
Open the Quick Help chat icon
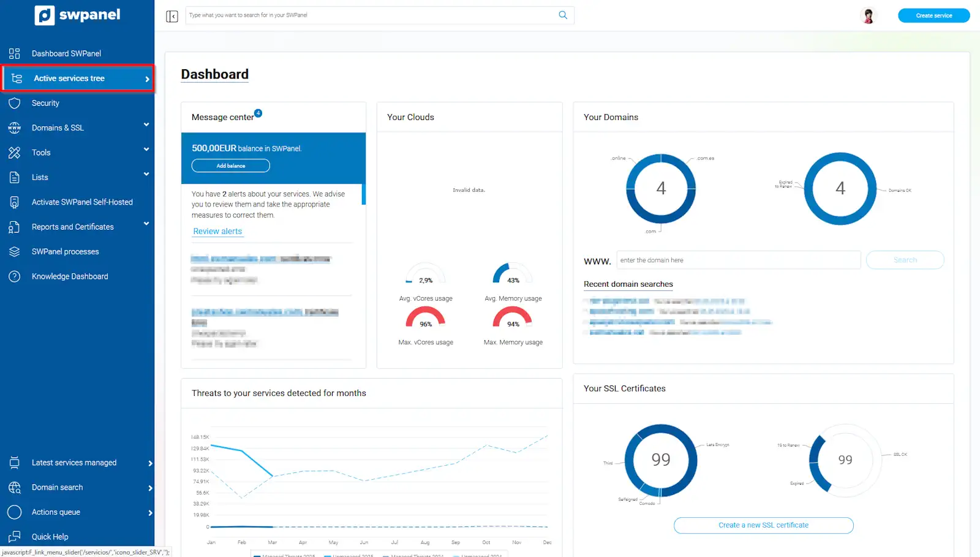pyautogui.click(x=15, y=537)
